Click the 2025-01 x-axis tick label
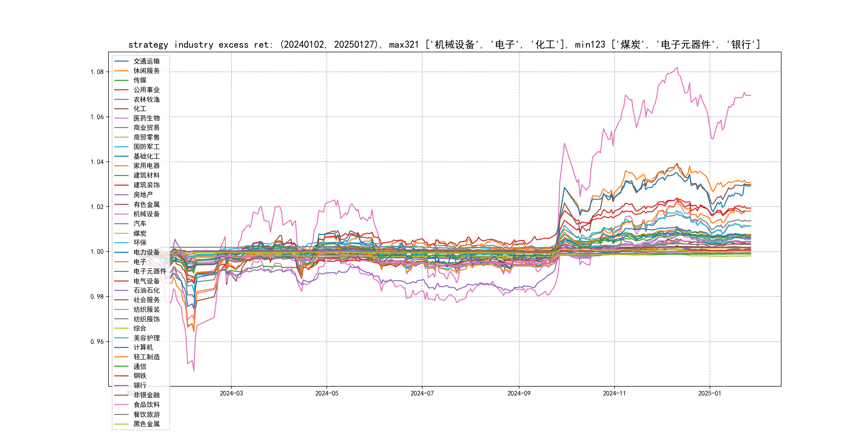Viewport: 868px width, 434px height. 709,393
